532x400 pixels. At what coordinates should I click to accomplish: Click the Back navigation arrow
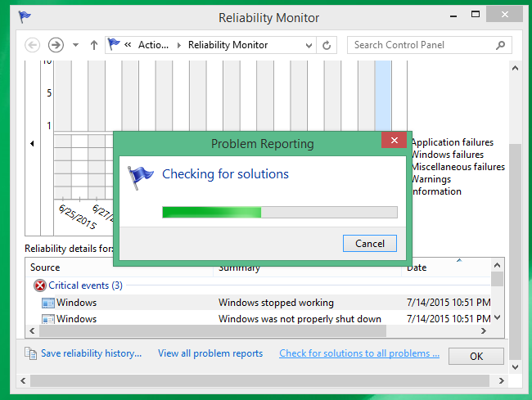point(33,45)
